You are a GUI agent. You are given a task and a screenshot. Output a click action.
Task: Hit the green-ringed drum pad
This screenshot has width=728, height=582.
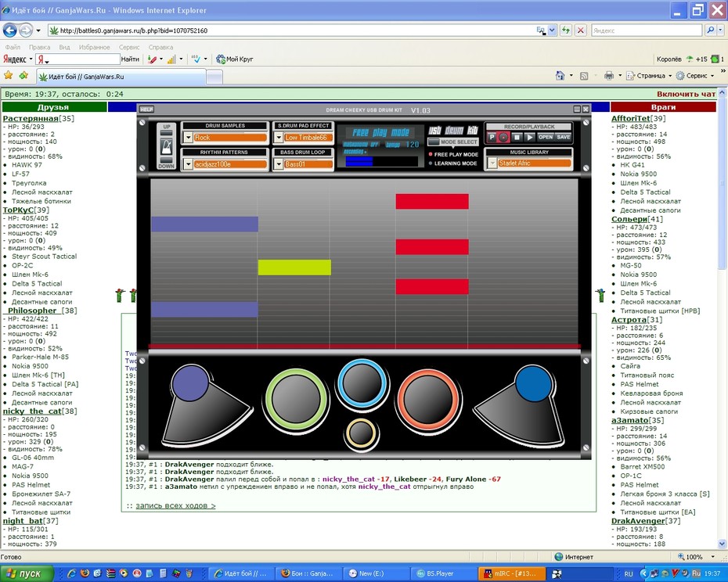point(296,399)
